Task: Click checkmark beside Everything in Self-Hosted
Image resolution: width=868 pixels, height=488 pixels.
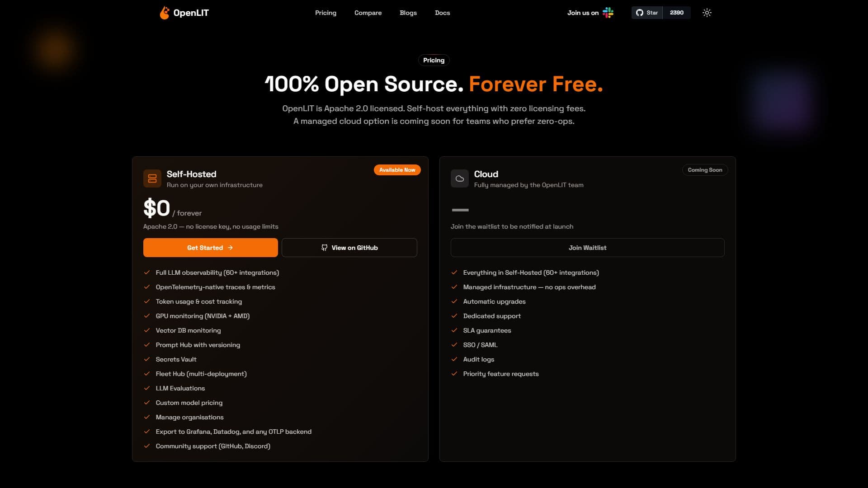Action: [454, 272]
